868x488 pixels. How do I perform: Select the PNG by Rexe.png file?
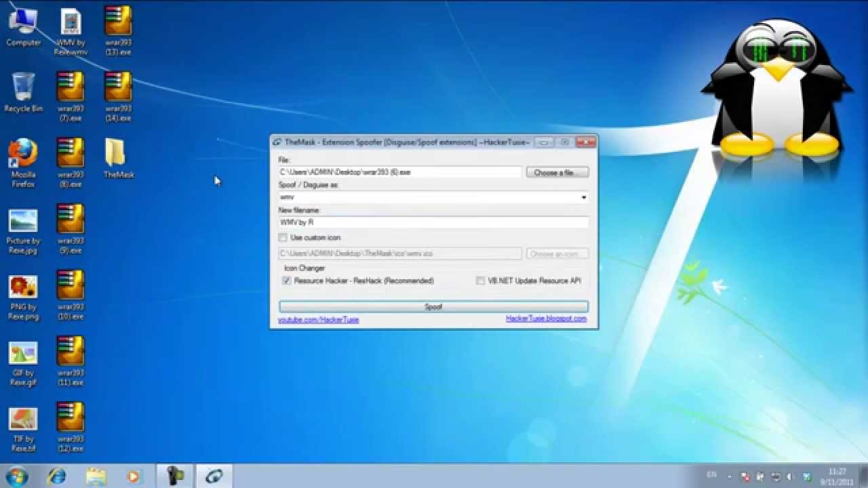pyautogui.click(x=23, y=297)
